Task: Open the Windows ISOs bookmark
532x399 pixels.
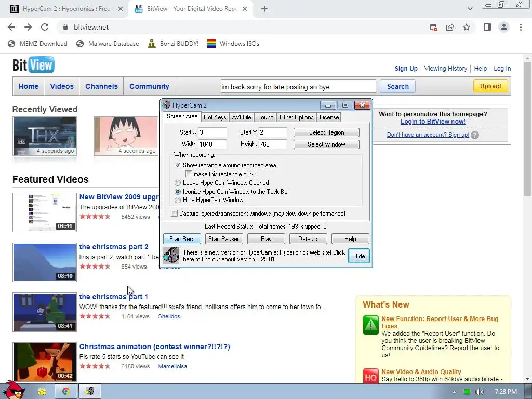Action: (233, 44)
